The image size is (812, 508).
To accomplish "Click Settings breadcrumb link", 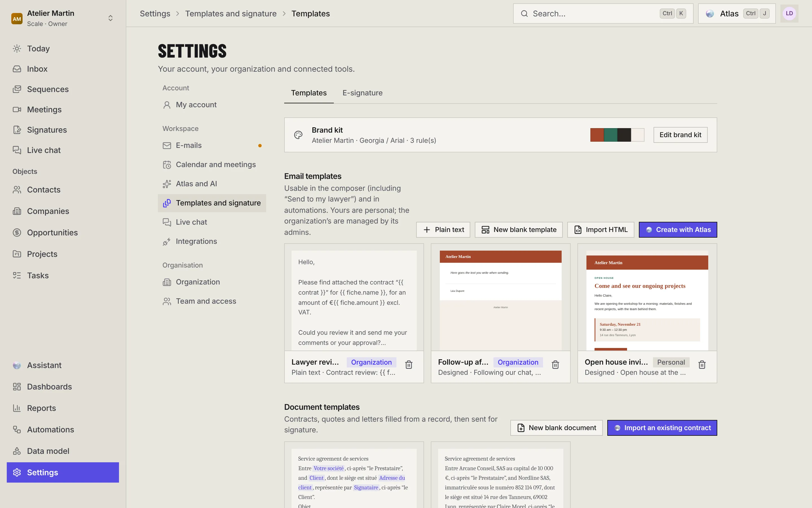I will pos(155,14).
